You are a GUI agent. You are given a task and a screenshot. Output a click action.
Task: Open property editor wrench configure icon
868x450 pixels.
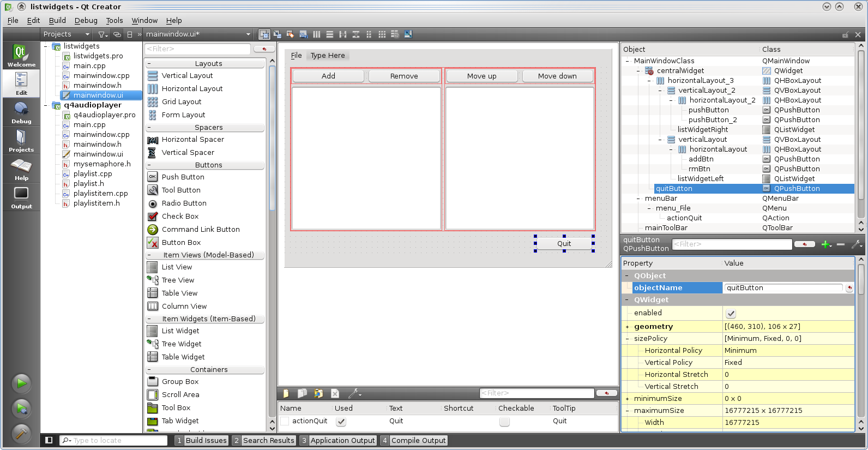pyautogui.click(x=857, y=244)
